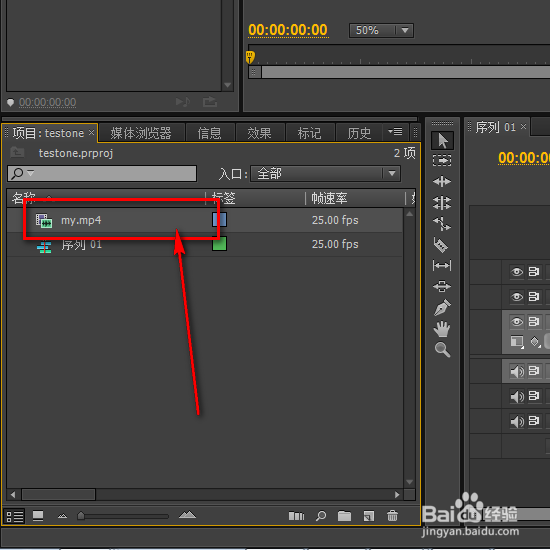The width and height of the screenshot is (550, 550).
Task: Switch to the 媒体浏览器 tab
Action: tap(141, 133)
